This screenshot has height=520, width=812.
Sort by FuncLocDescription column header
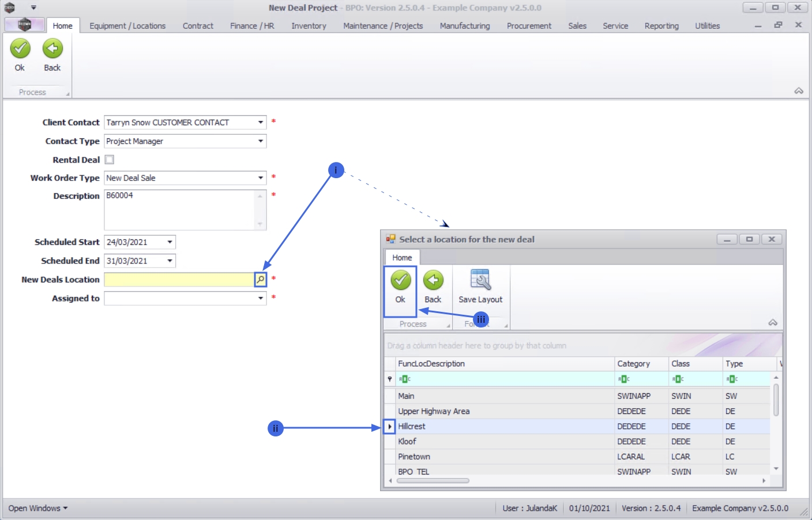pos(505,364)
